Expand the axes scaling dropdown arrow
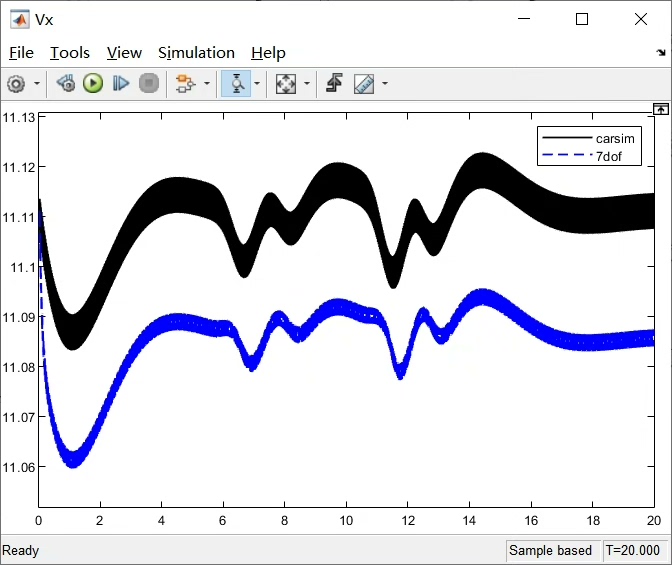This screenshot has height=565, width=672. coord(307,83)
